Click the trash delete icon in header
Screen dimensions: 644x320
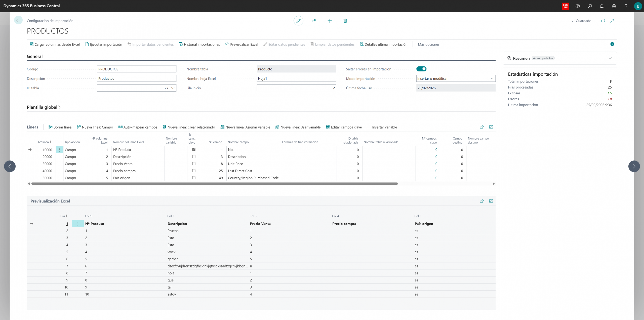point(345,21)
